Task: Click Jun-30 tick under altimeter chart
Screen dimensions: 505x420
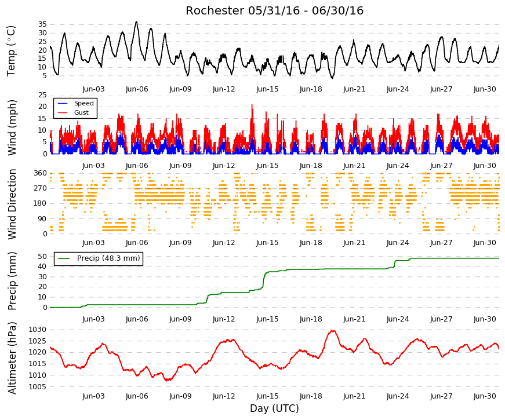Action: click(485, 396)
